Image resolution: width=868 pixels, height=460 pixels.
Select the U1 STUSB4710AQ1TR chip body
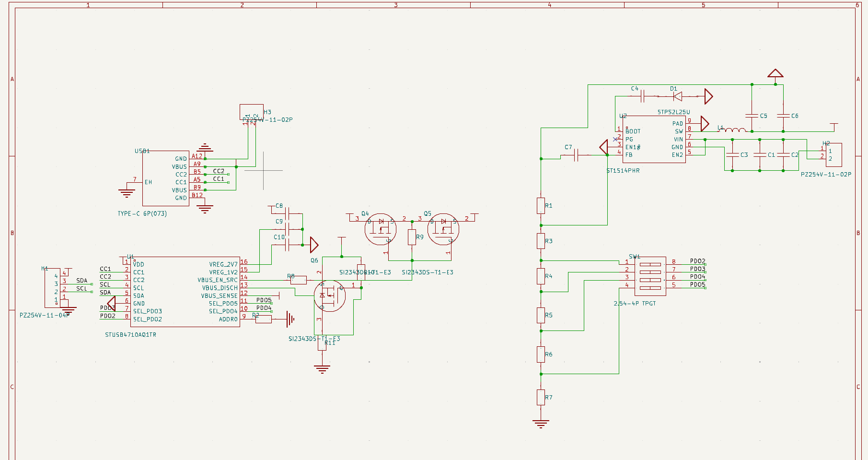(x=185, y=292)
